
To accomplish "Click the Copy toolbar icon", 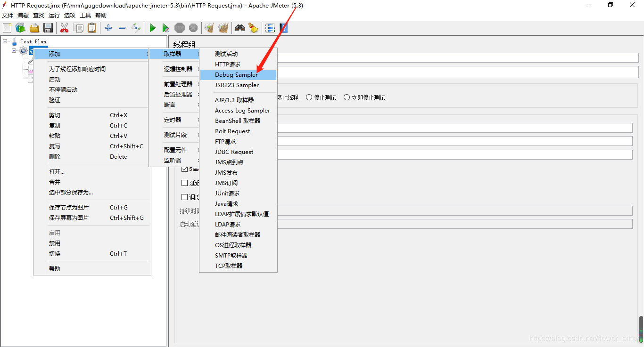I will [78, 28].
